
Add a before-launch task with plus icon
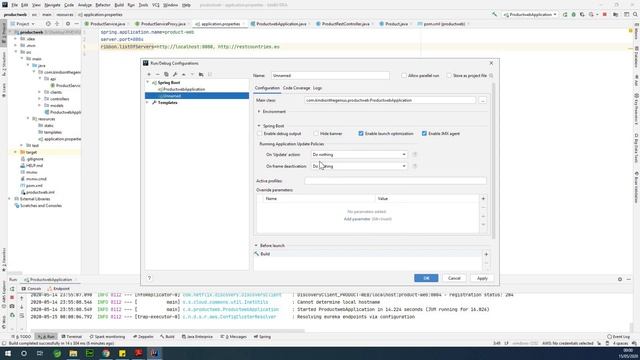tap(486, 254)
